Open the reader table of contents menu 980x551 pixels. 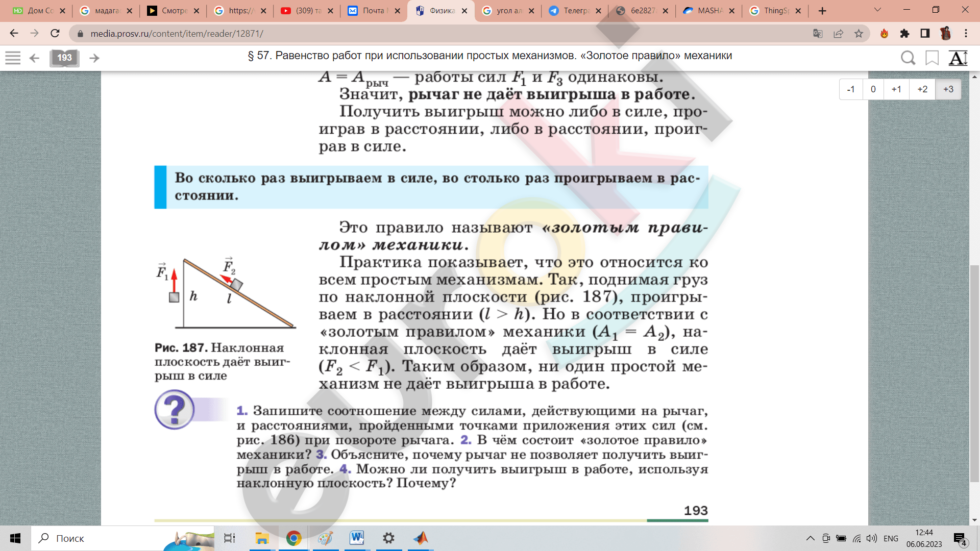coord(13,58)
